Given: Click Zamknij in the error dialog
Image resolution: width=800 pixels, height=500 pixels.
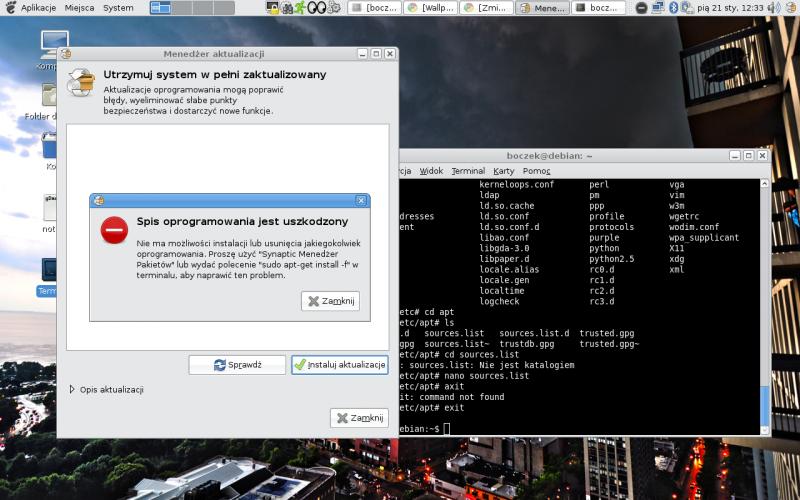Looking at the screenshot, I should pos(330,301).
